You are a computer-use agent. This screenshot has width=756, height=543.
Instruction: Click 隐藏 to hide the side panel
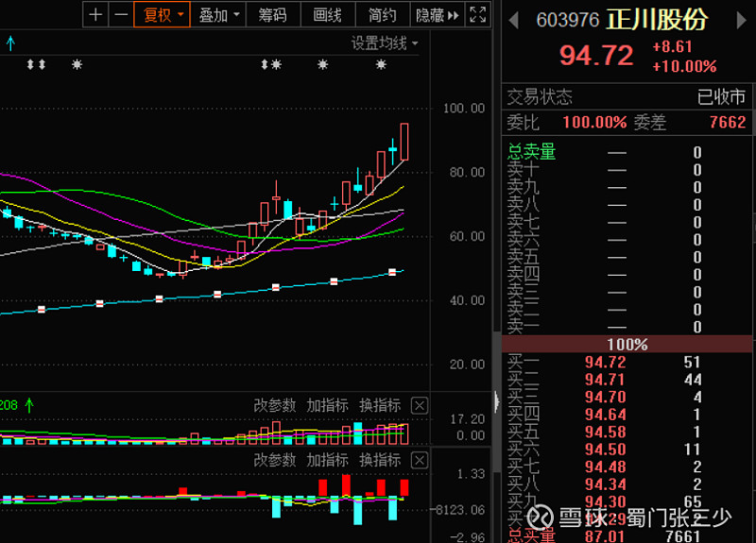click(438, 15)
